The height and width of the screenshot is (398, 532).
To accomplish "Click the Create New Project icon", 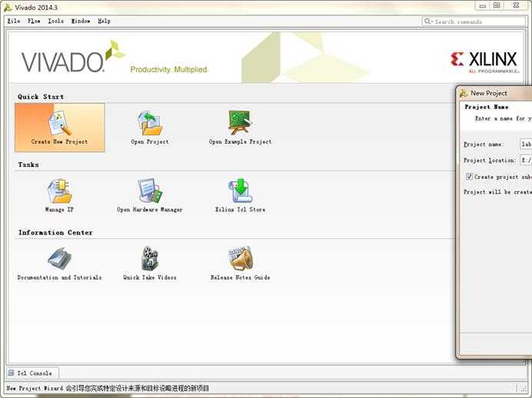I will click(x=60, y=123).
